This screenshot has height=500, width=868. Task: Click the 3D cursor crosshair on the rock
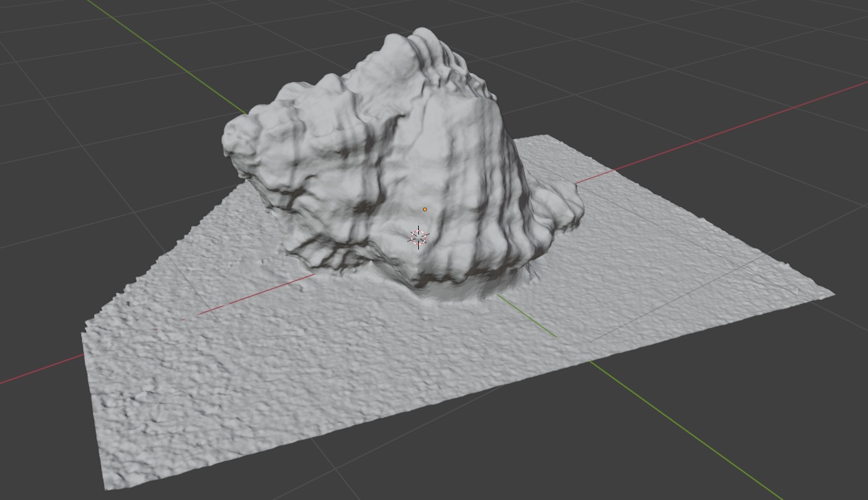click(x=418, y=237)
